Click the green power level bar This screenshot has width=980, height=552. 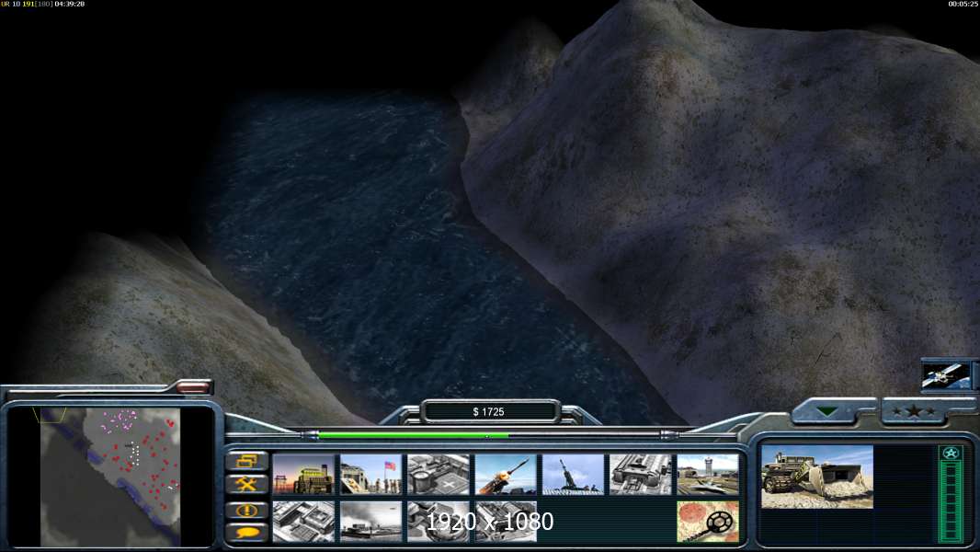[413, 435]
